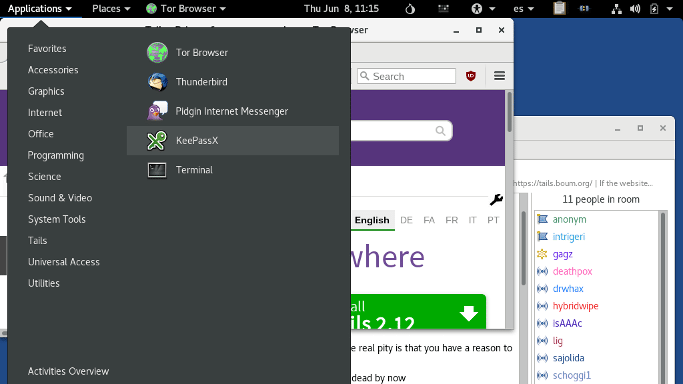Launch Tor Browser from favorites list
The height and width of the screenshot is (384, 683).
tap(233, 52)
